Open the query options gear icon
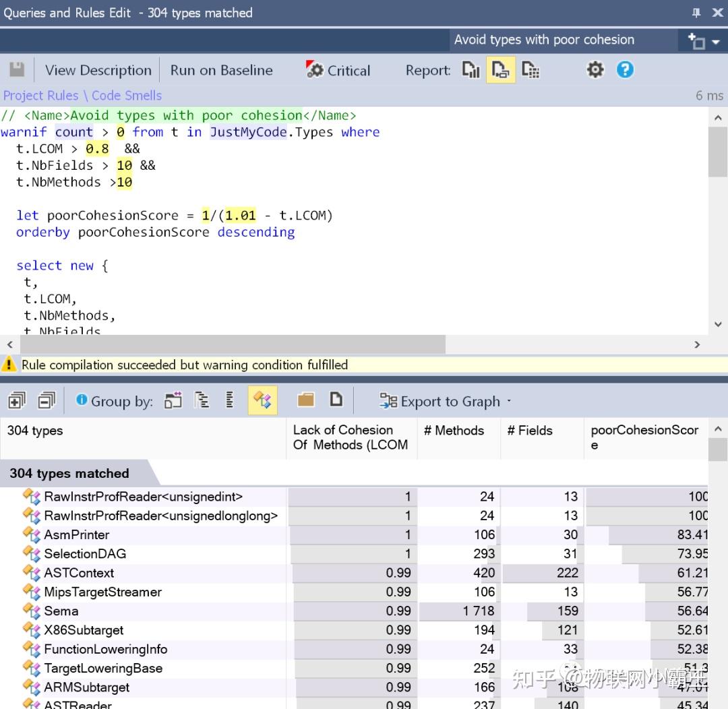Viewport: 728px width, 709px height. pos(595,70)
